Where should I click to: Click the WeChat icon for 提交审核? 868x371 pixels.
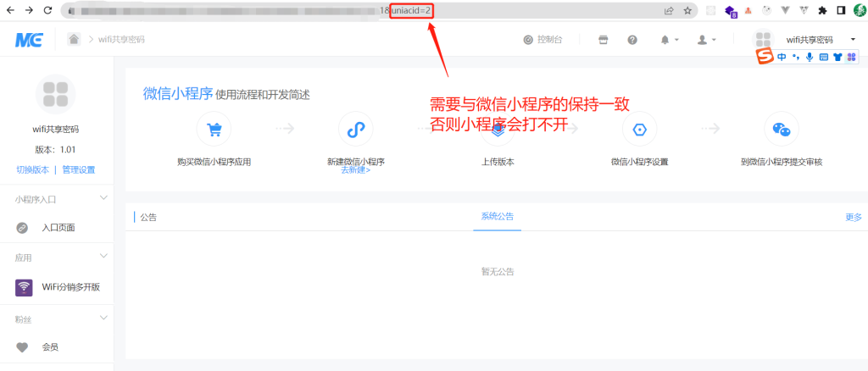[781, 129]
